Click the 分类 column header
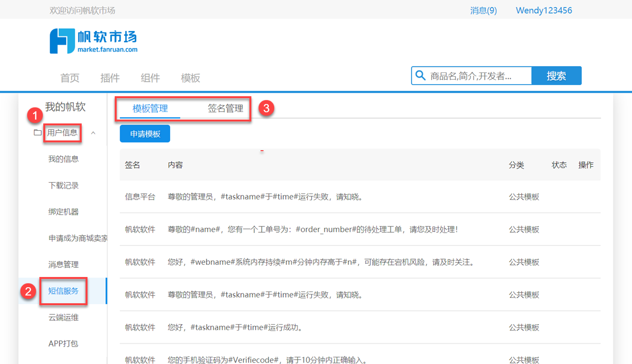 516,165
